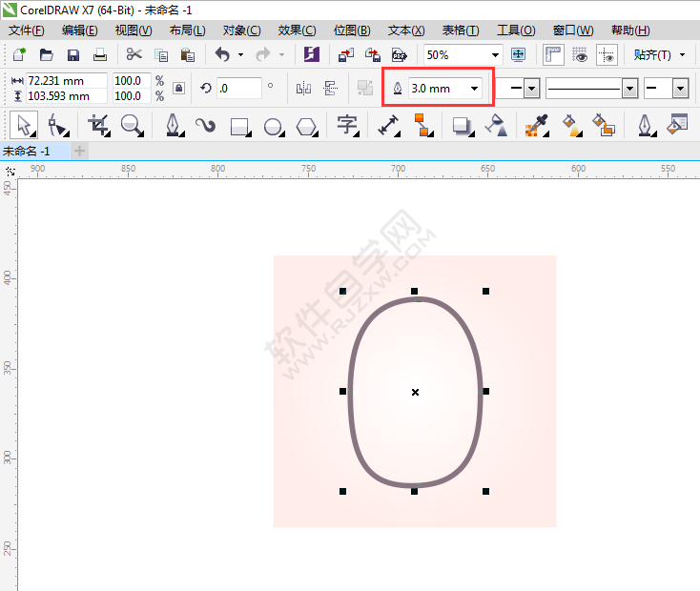Open the end arrowhead dropdown
The width and height of the screenshot is (700, 591).
pyautogui.click(x=680, y=89)
